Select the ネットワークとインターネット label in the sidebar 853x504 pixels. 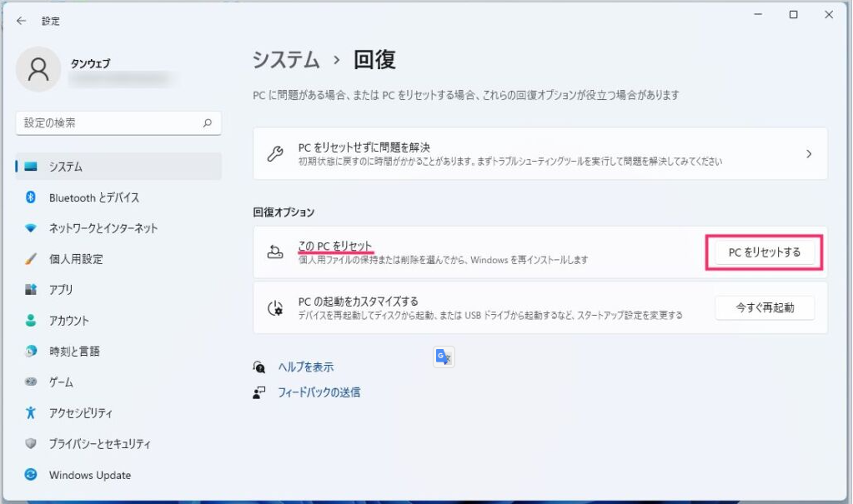click(x=103, y=228)
